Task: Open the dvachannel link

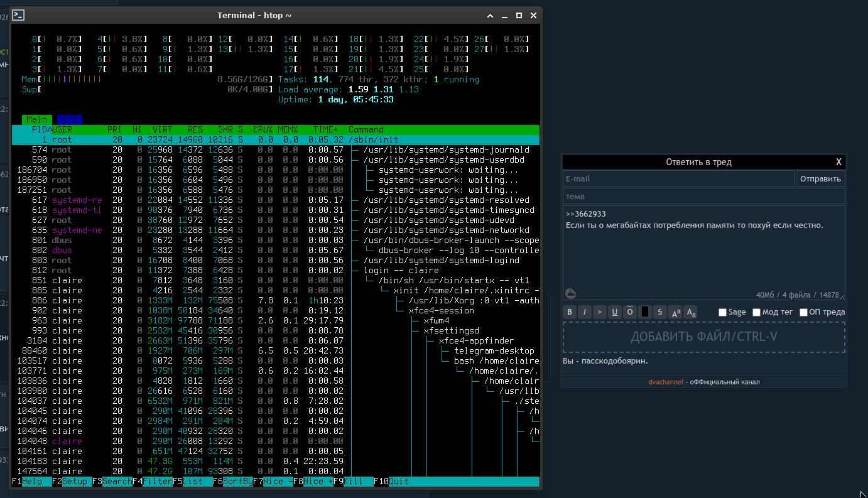Action: [x=665, y=382]
